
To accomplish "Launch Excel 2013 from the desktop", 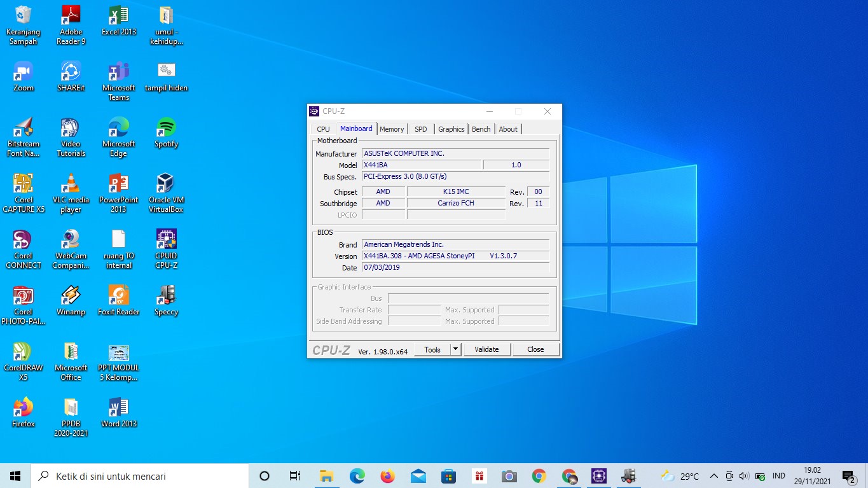I will (119, 21).
